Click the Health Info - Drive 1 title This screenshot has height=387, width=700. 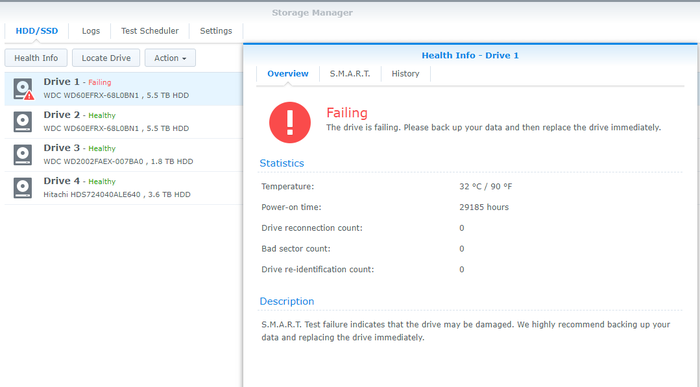point(470,55)
